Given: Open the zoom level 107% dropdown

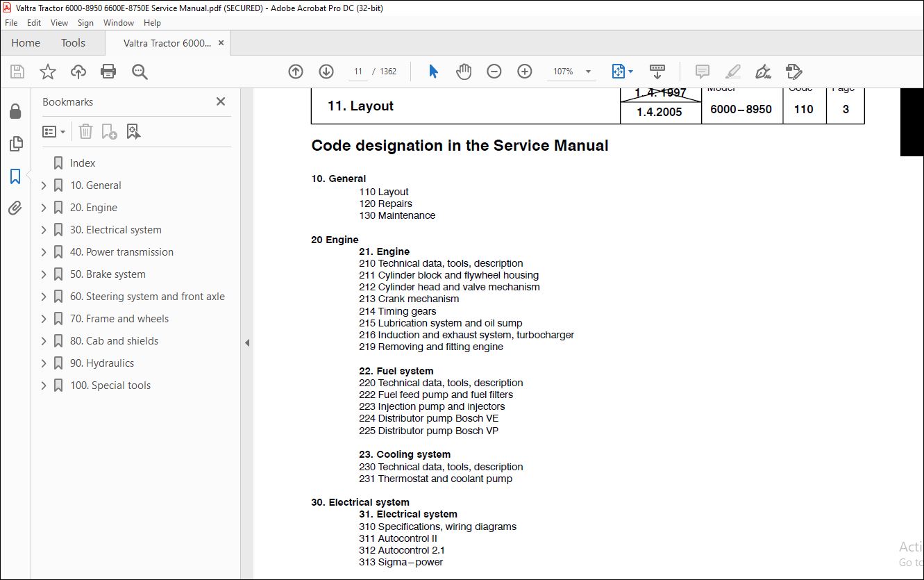Looking at the screenshot, I should coord(588,72).
